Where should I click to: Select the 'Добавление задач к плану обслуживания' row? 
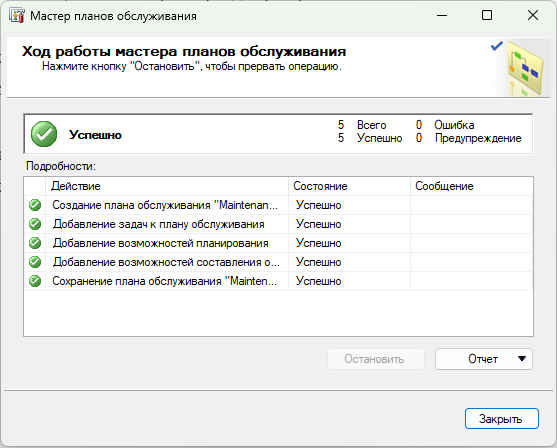click(278, 224)
